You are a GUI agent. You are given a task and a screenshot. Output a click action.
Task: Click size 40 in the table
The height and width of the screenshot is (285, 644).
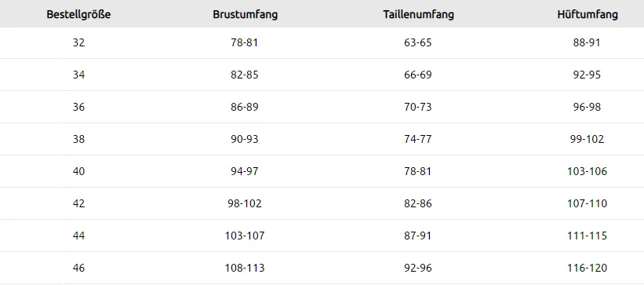coord(78,171)
